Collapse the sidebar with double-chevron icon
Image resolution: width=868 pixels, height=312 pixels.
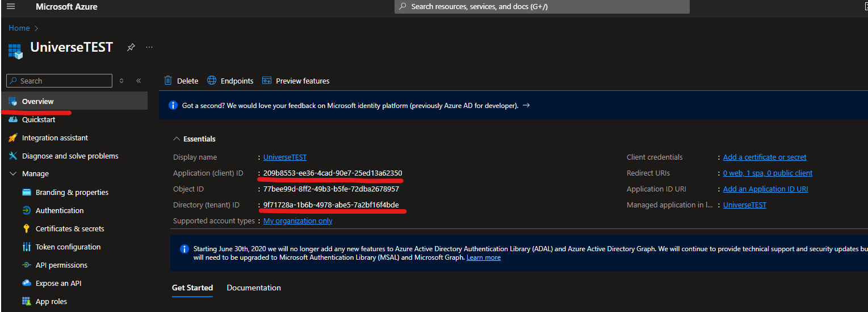(139, 81)
